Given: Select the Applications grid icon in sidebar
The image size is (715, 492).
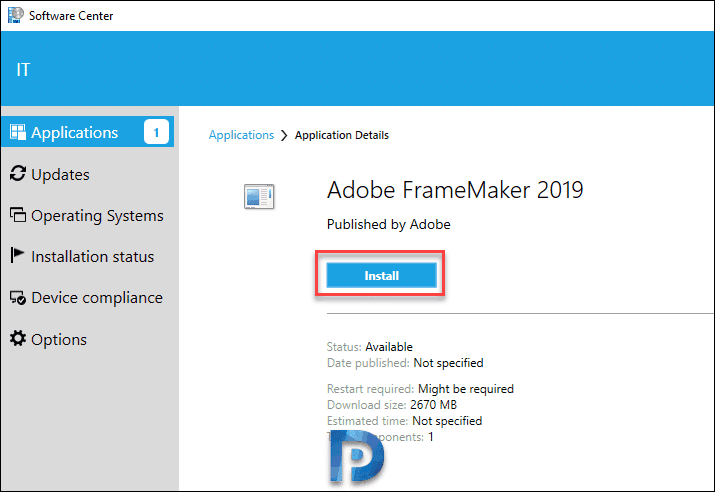Looking at the screenshot, I should coord(18,132).
